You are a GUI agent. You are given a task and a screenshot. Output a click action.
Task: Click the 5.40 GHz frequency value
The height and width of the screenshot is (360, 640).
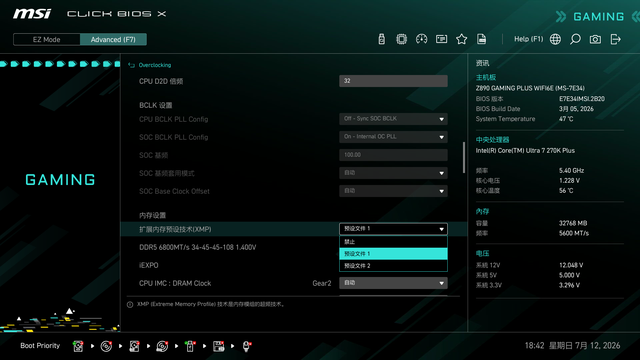(571, 171)
